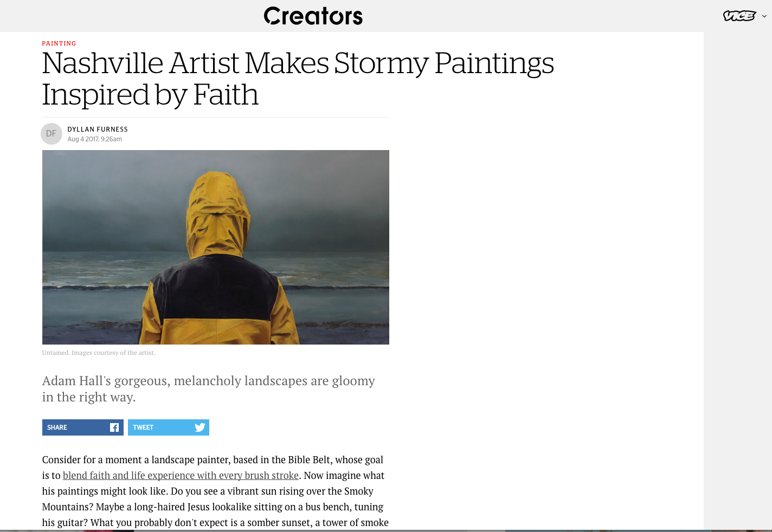Click the 'Untamed' image caption
This screenshot has height=532, width=772.
tap(99, 353)
